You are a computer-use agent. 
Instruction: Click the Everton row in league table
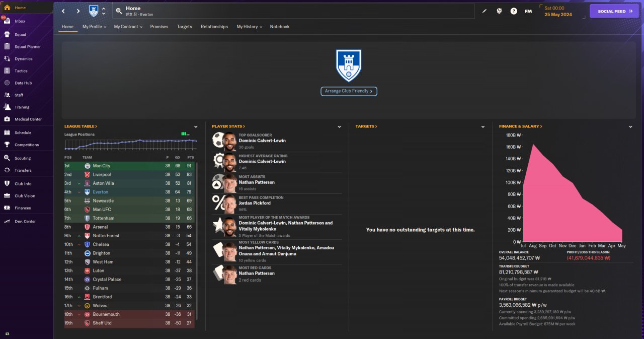[130, 192]
